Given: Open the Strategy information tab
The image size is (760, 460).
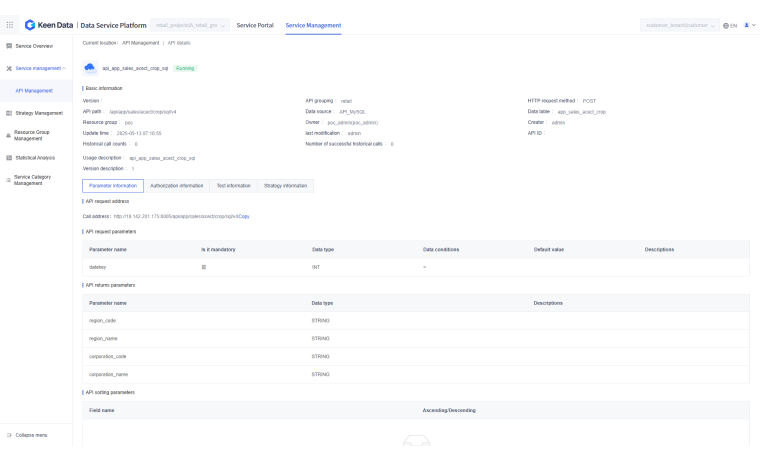Looking at the screenshot, I should (285, 186).
